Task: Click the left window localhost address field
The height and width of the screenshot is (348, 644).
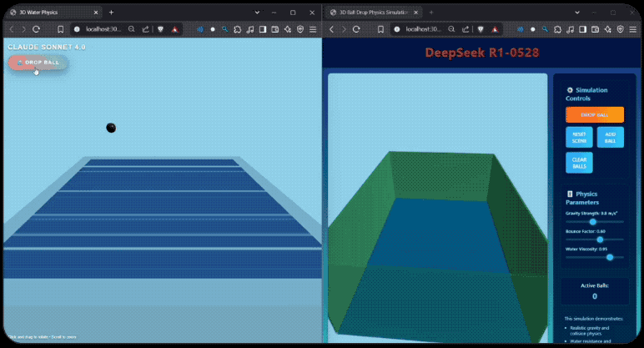Action: 103,29
